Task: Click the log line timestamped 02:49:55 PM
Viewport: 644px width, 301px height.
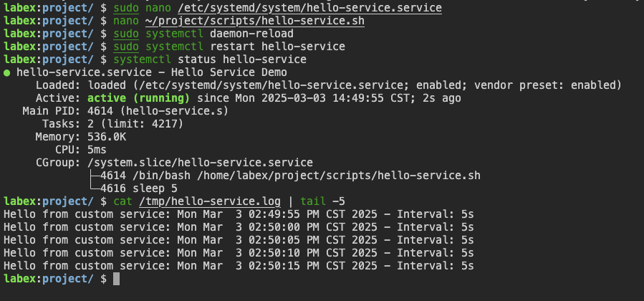Action: click(x=239, y=214)
